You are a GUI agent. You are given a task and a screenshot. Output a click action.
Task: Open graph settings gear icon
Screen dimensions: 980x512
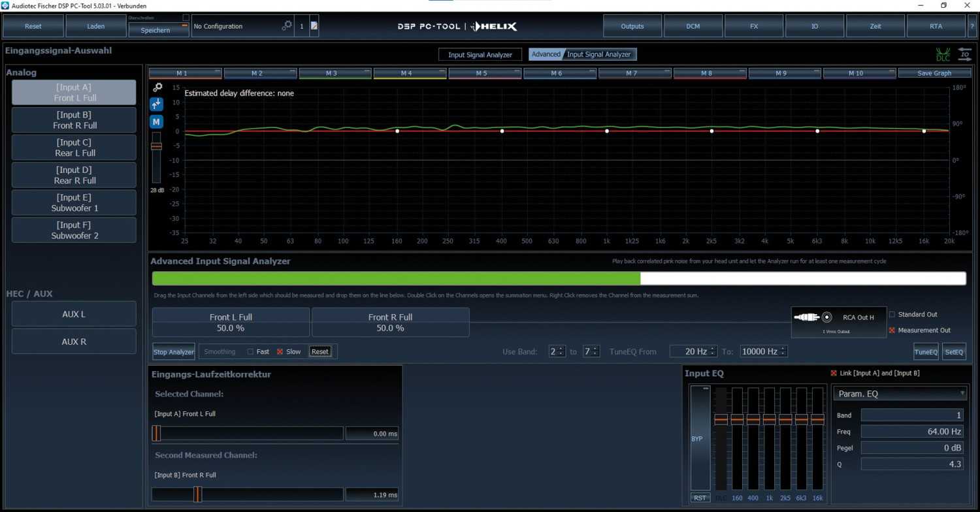[x=157, y=87]
